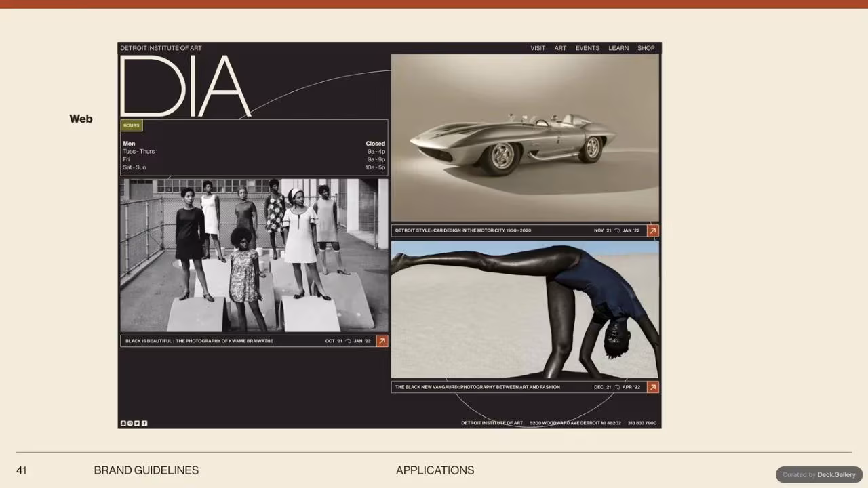Click the large DIA logo

185,86
